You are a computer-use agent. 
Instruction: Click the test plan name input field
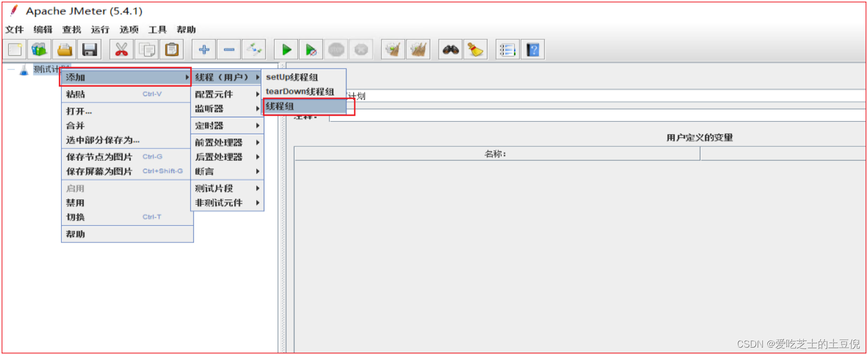tap(606, 96)
